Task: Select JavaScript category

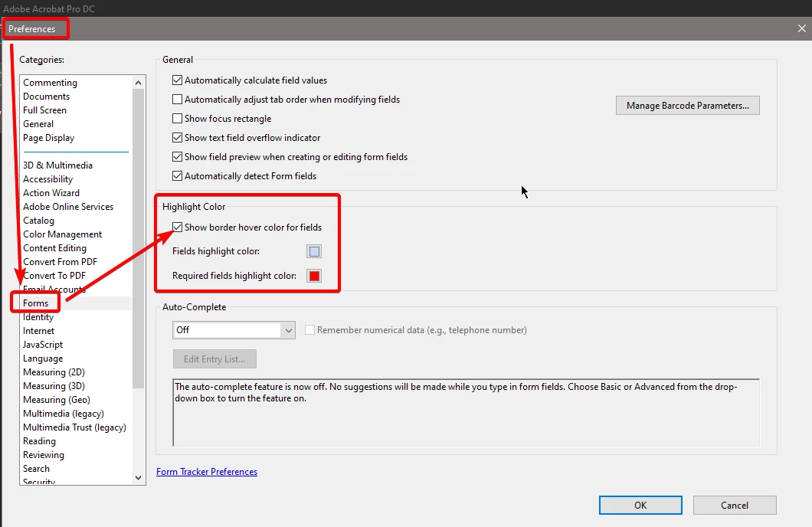Action: tap(43, 345)
